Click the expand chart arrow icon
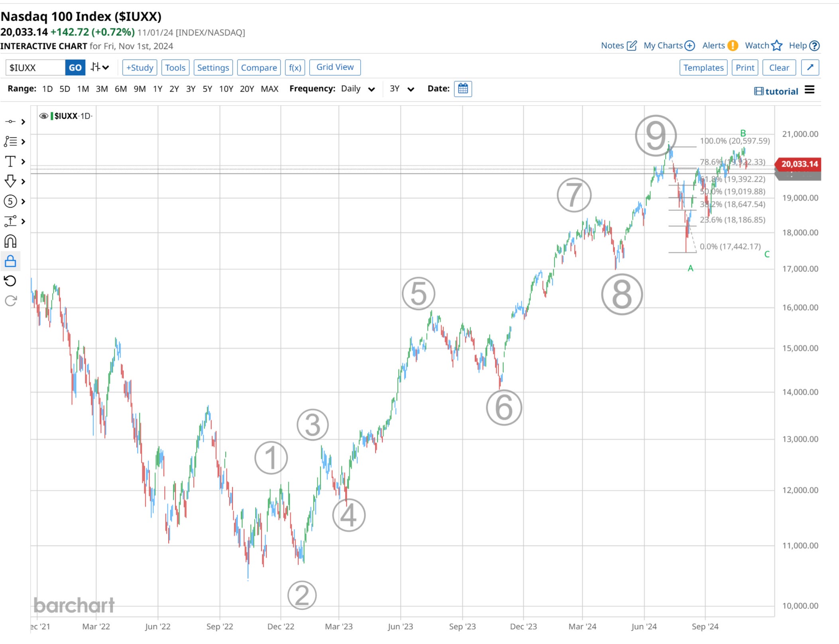The width and height of the screenshot is (839, 644). 810,67
